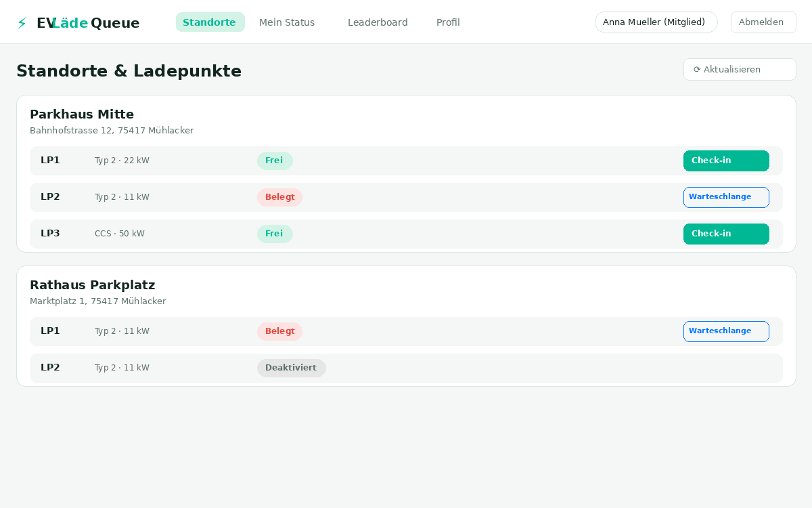Screen dimensions: 812x508
Task: Click the LP3 label in Parkhaus Mitte
Action: click(x=50, y=234)
